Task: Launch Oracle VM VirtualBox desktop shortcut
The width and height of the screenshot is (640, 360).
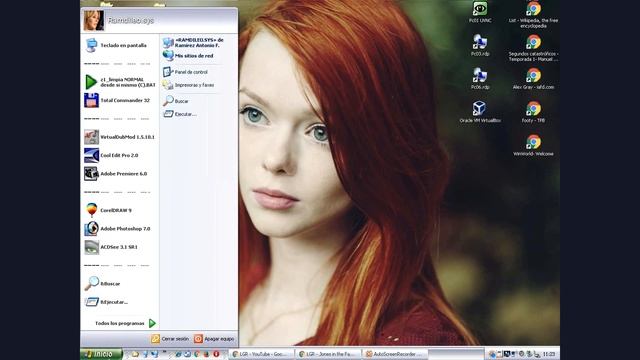Action: coord(480,112)
